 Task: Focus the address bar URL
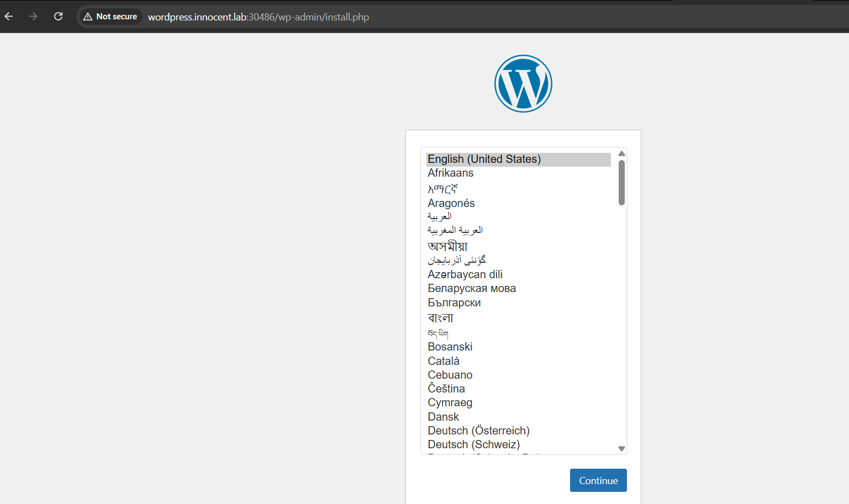click(259, 17)
